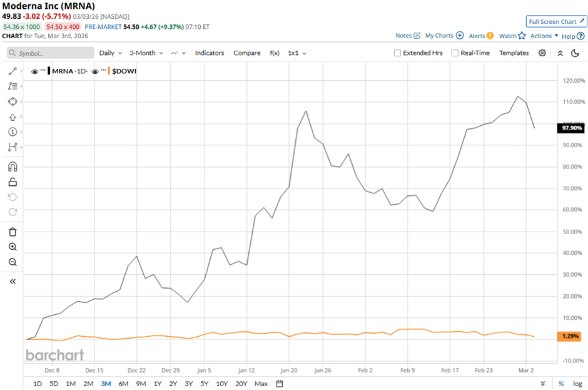Select the arrow marker tool
The height and width of the screenshot is (390, 588).
(x=13, y=116)
